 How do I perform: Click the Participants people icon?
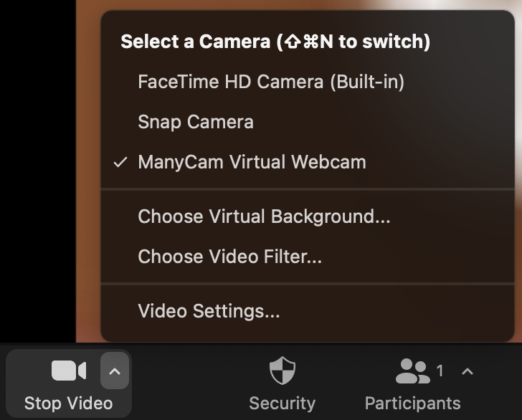(x=412, y=371)
